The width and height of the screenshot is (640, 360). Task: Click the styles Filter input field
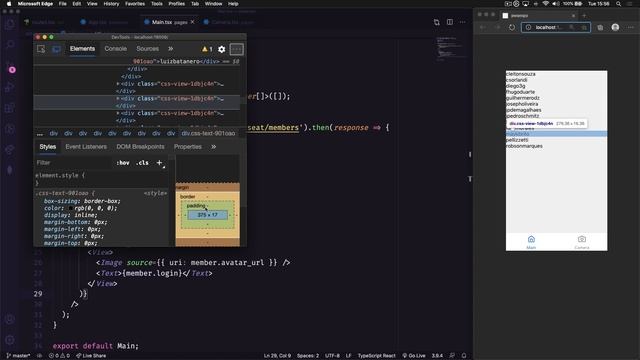(73, 162)
